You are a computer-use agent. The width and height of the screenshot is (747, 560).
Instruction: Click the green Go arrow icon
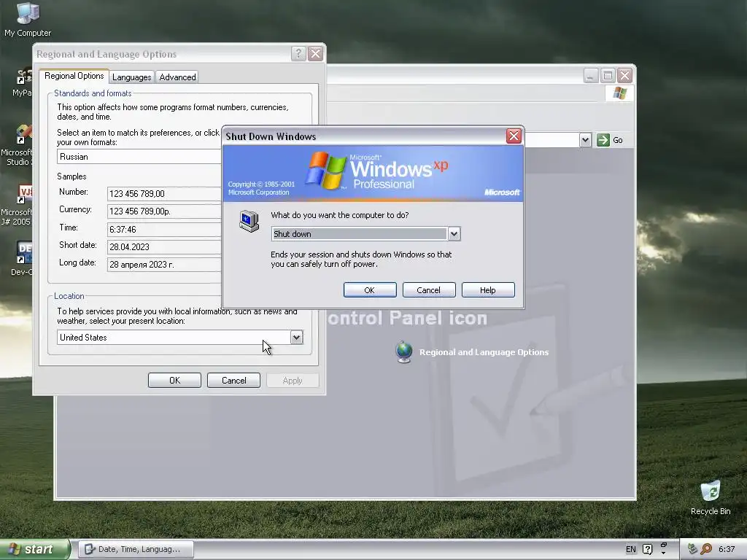pos(603,140)
